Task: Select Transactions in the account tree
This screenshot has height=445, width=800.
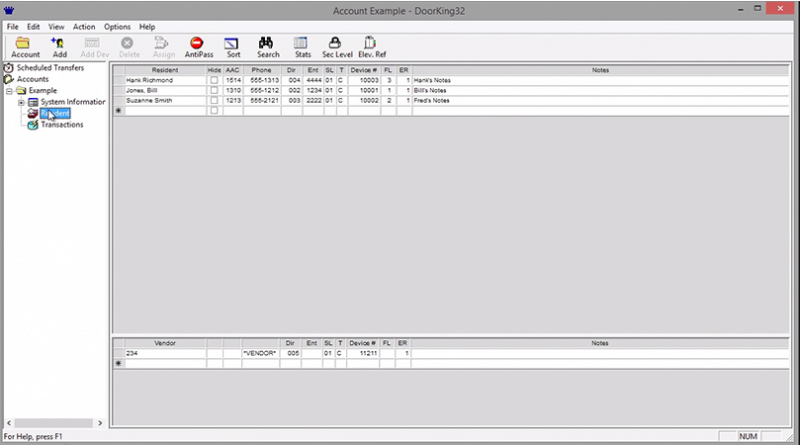Action: (61, 125)
